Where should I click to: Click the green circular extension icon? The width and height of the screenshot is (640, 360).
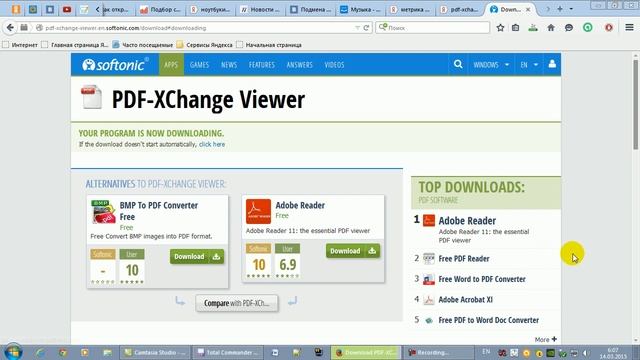pyautogui.click(x=587, y=27)
